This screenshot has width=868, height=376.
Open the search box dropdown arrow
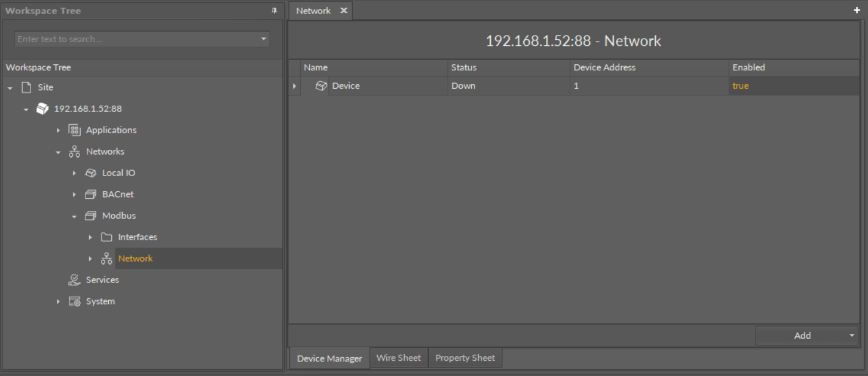tap(263, 39)
